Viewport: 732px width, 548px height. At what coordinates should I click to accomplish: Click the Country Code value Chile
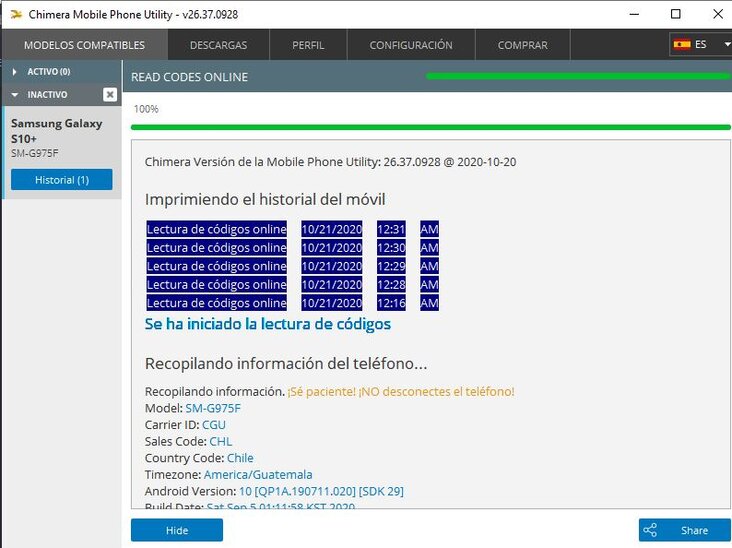tap(240, 458)
